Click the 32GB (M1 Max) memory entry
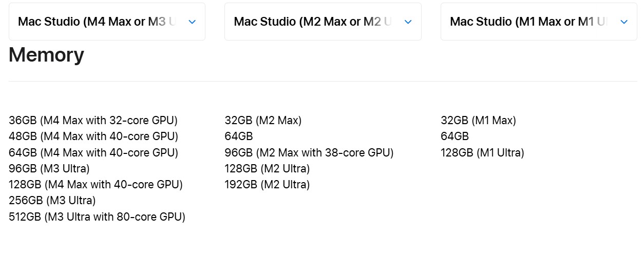Screen dimensions: 644x255 click(478, 121)
